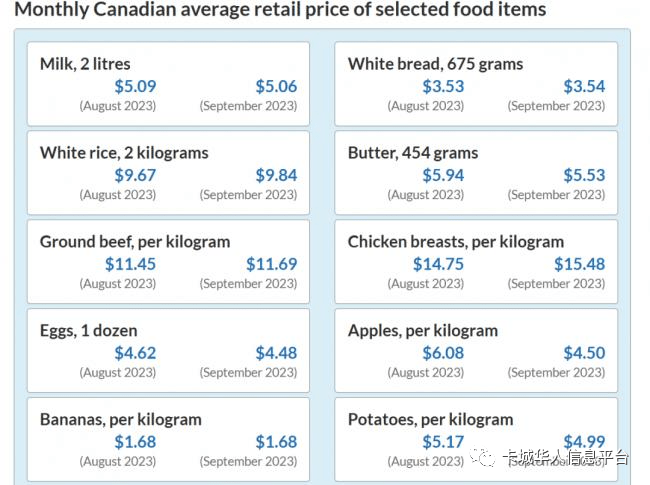Image resolution: width=650 pixels, height=485 pixels.
Task: Click the Eggs, 1 dozen heading
Action: pos(89,331)
